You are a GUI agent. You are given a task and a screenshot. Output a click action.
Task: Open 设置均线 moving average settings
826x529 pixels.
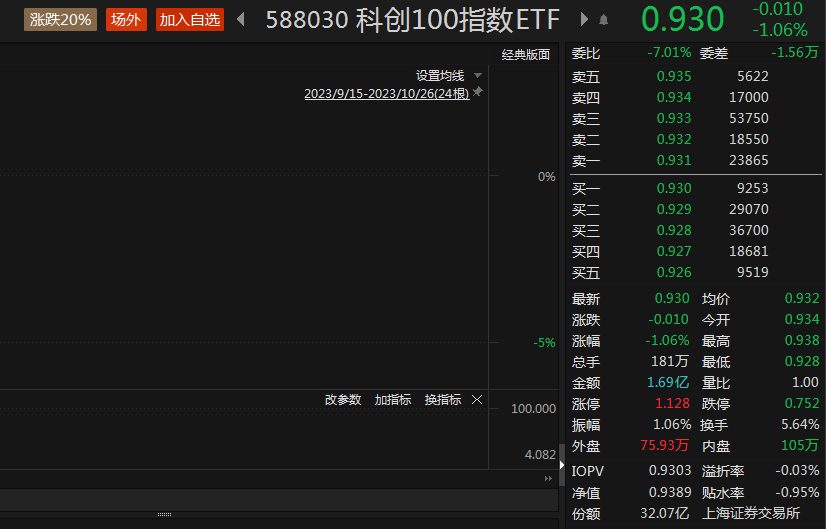pyautogui.click(x=440, y=75)
